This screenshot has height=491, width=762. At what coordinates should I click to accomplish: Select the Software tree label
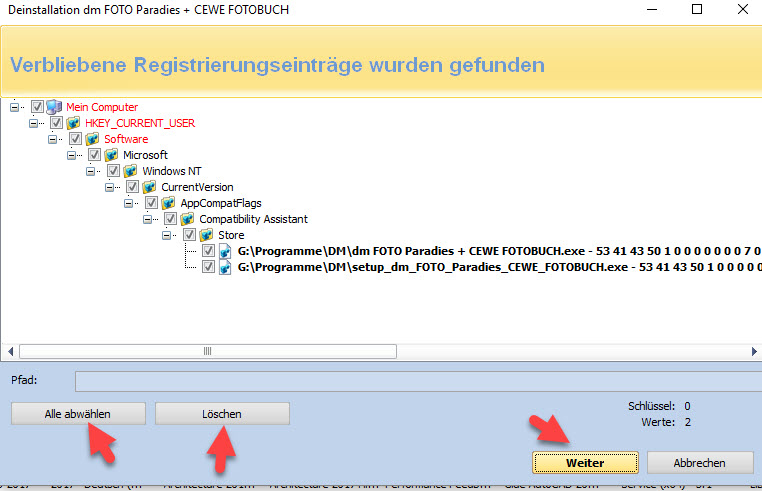click(x=126, y=139)
